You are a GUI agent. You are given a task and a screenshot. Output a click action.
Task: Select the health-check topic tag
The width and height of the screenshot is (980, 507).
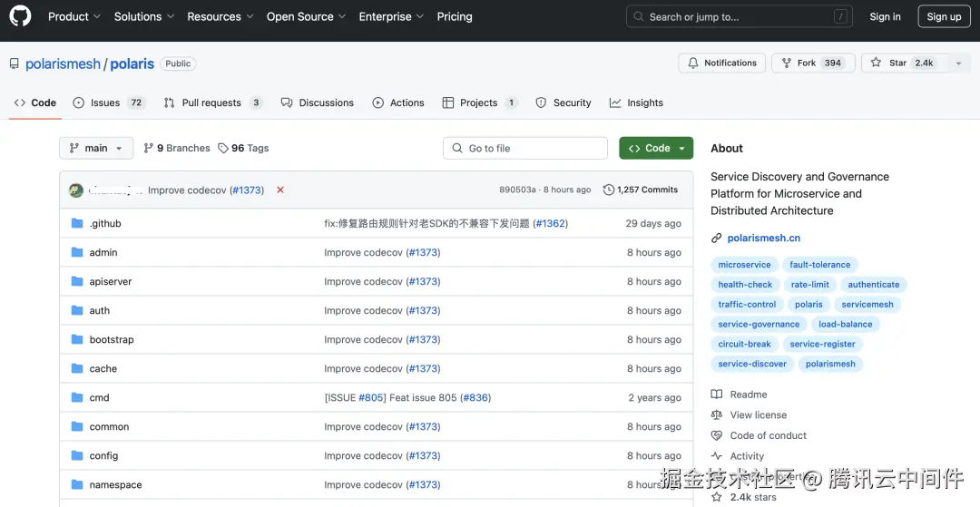745,285
